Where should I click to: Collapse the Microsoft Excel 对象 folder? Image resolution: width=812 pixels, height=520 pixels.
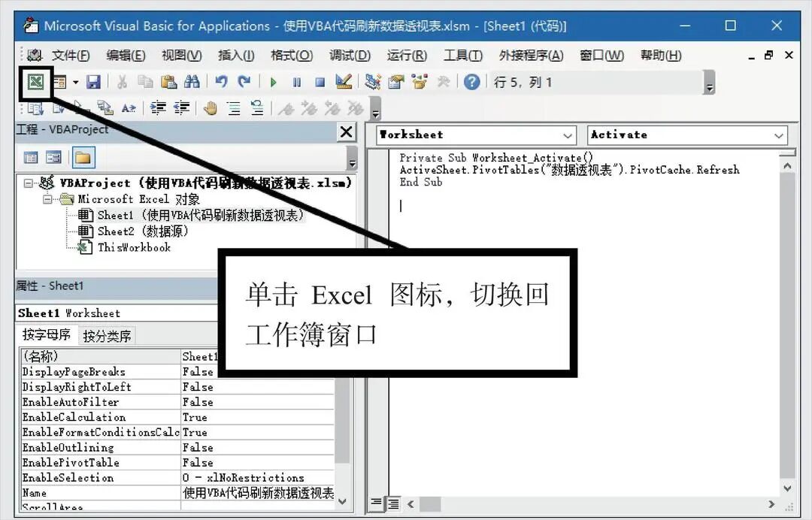click(x=47, y=199)
